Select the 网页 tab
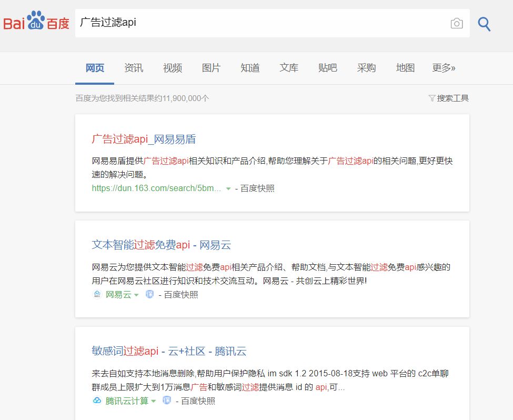Screen dimensions: 513x420 (95, 68)
